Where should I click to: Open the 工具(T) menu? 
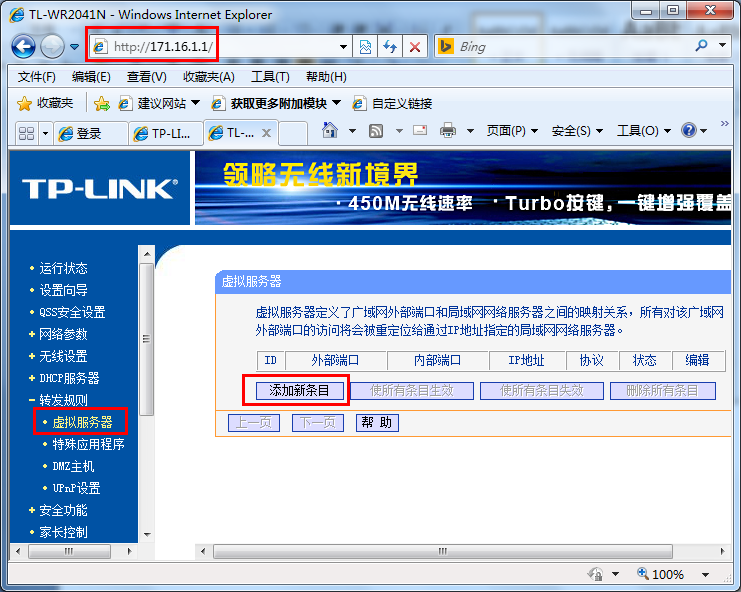(x=270, y=77)
